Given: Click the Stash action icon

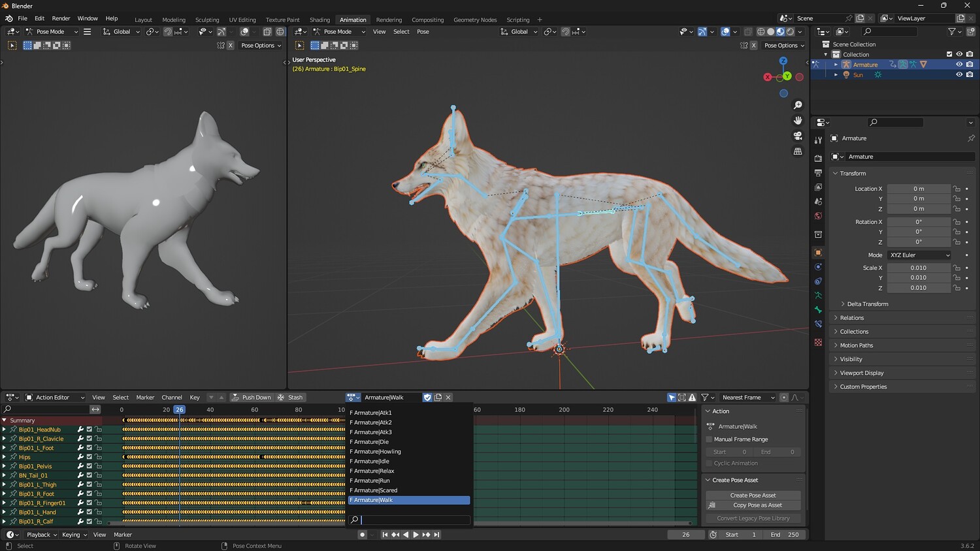Looking at the screenshot, I should coord(290,398).
